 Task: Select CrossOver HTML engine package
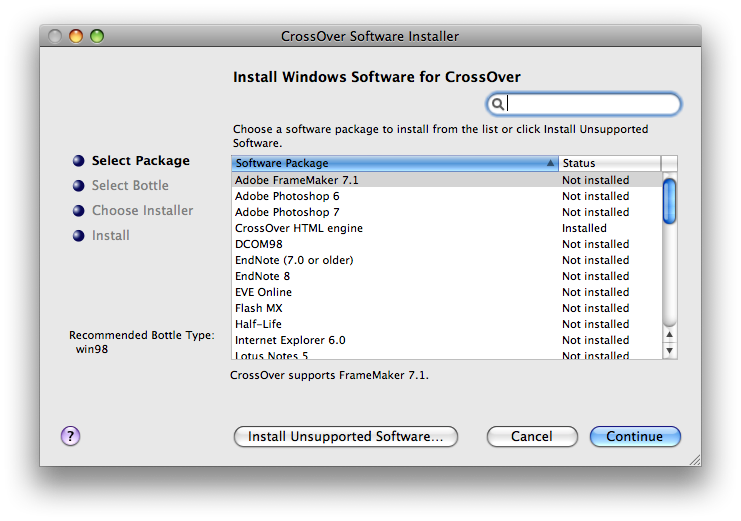coord(447,228)
